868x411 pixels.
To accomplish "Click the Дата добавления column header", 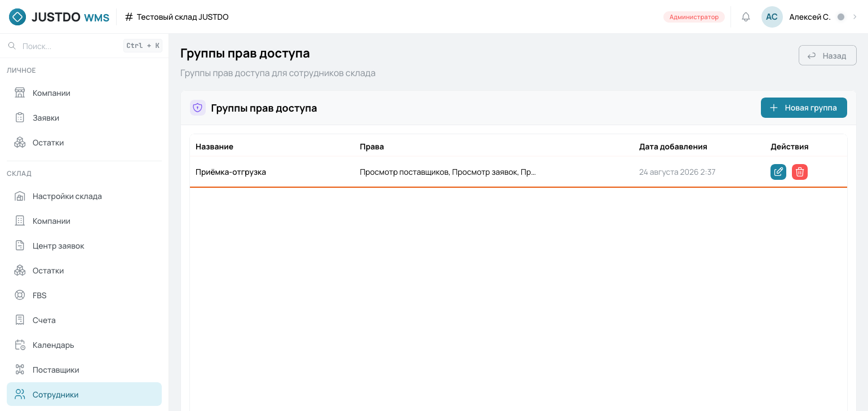I will click(x=673, y=147).
